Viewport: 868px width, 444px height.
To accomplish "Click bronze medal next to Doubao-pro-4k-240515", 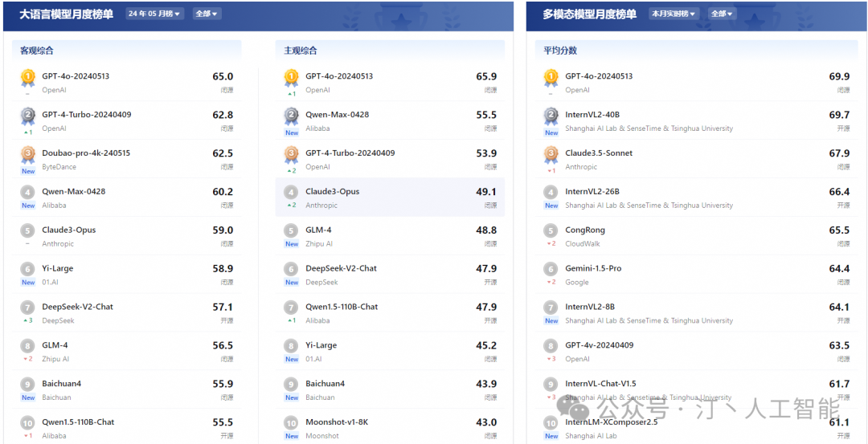I will 27,155.
